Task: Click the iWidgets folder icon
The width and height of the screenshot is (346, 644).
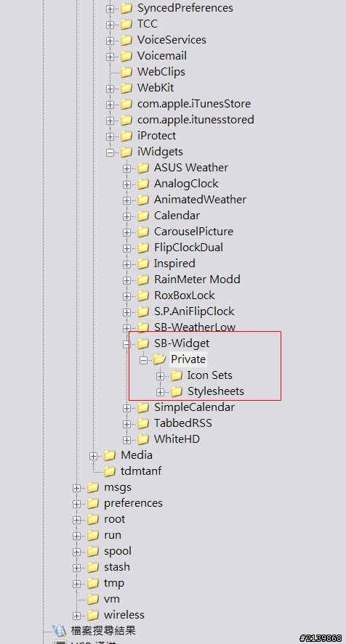Action: click(126, 152)
